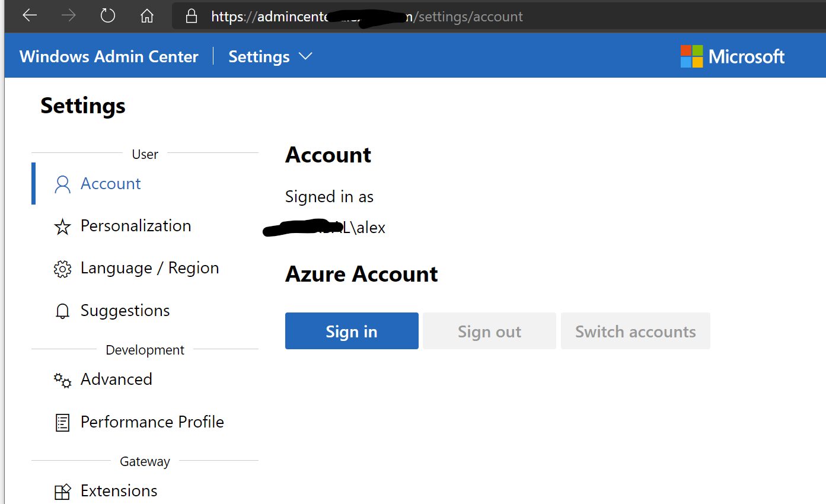This screenshot has height=504, width=826.
Task: Switch to the Personalization settings page
Action: pos(135,226)
